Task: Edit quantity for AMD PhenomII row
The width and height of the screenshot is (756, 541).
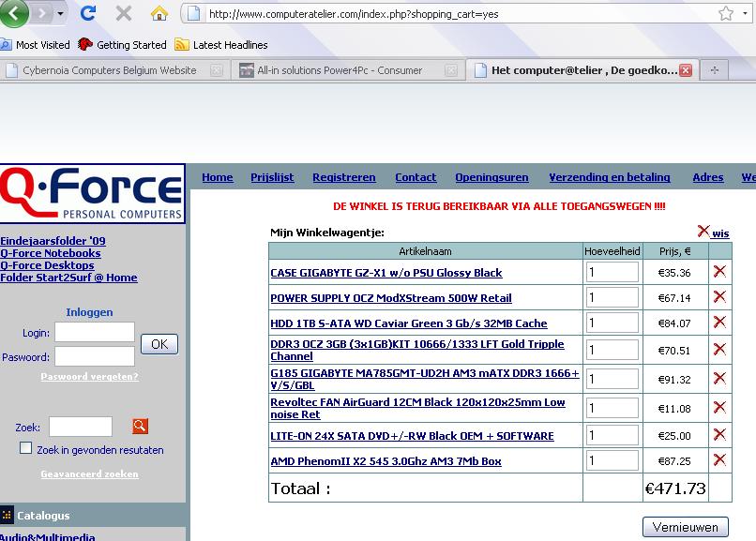Action: tap(612, 460)
